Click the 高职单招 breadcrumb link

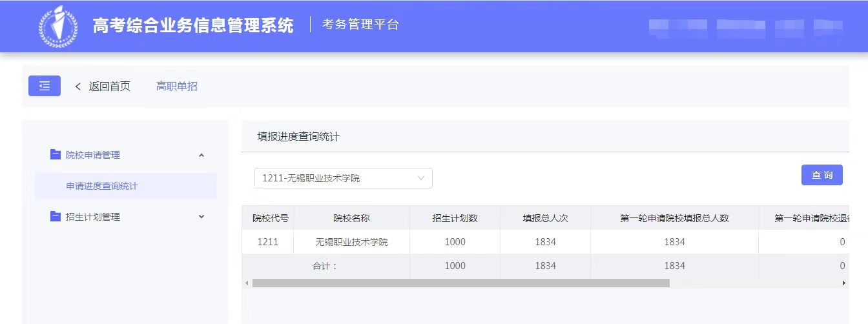point(177,86)
